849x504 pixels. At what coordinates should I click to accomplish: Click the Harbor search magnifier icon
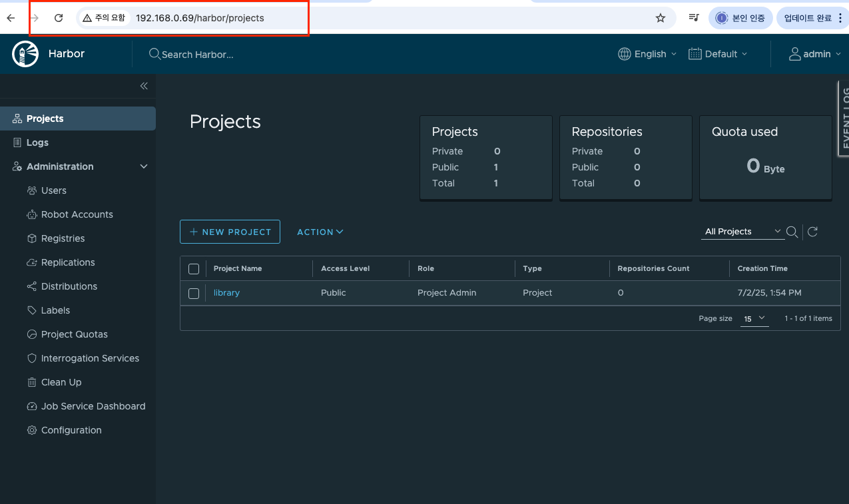click(x=154, y=54)
